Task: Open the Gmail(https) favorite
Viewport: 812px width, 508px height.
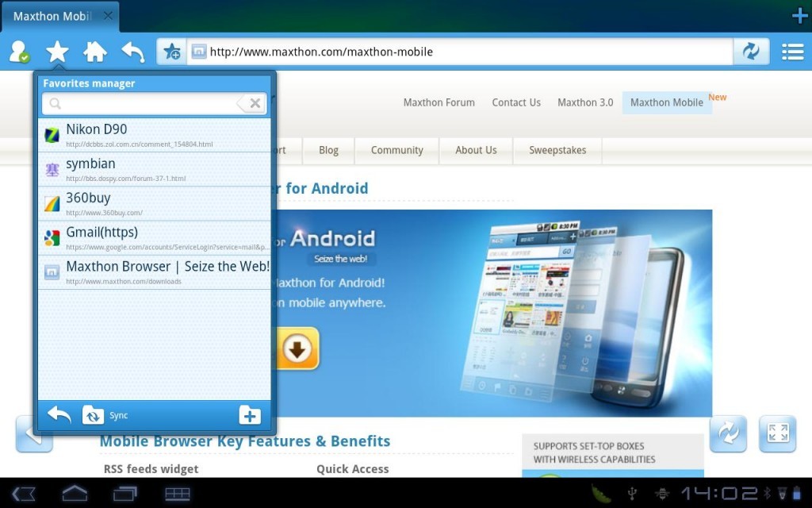Action: [155, 238]
